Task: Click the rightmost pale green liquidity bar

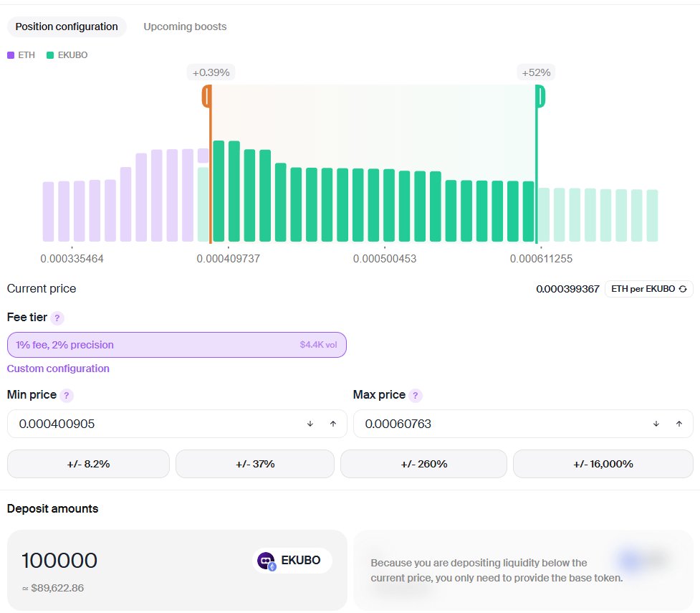Action: tap(652, 215)
